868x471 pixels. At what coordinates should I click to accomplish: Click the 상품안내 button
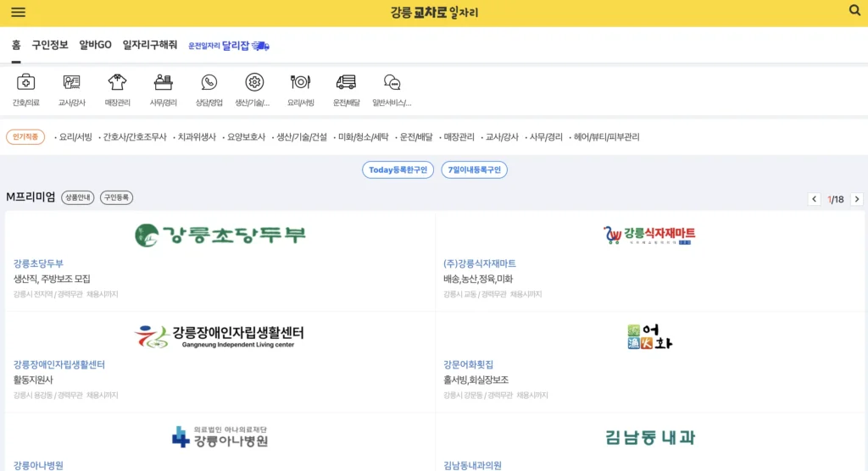pos(77,197)
